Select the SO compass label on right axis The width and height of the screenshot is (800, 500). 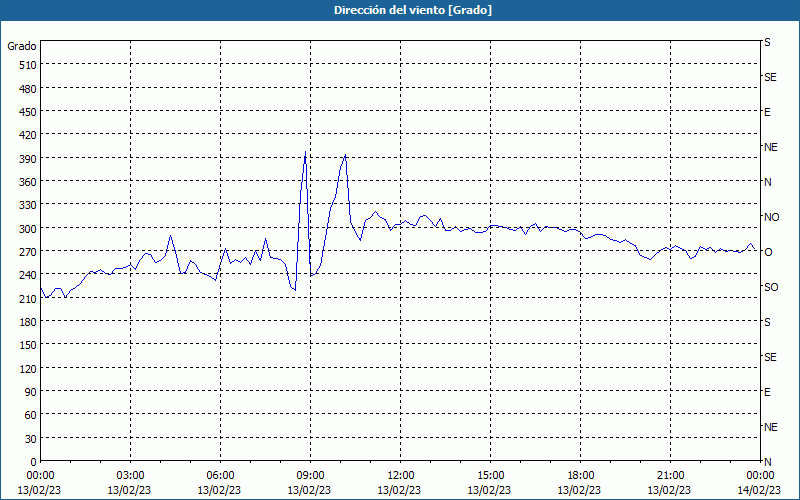(771, 287)
